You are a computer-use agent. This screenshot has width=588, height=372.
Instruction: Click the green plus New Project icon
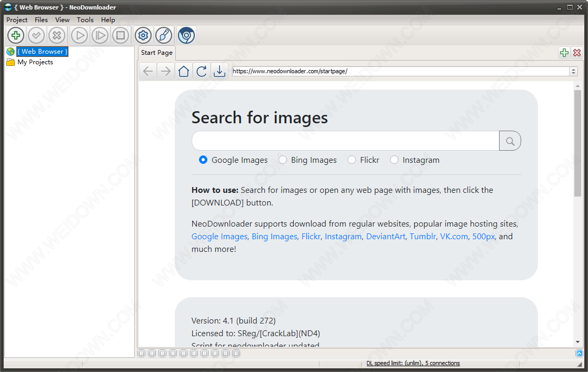tap(16, 36)
